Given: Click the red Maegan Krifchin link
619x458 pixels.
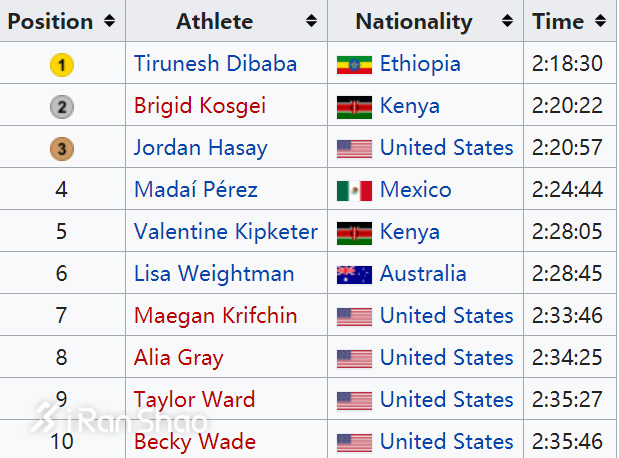Looking at the screenshot, I should coord(215,316).
